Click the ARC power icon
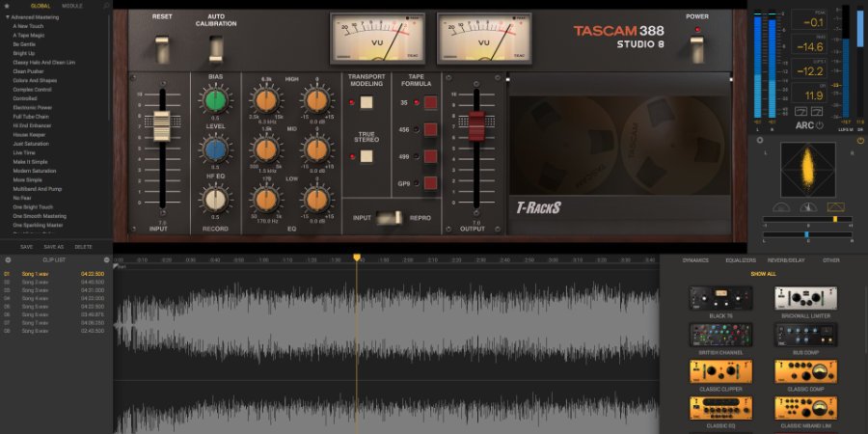The height and width of the screenshot is (434, 868). coord(819,125)
